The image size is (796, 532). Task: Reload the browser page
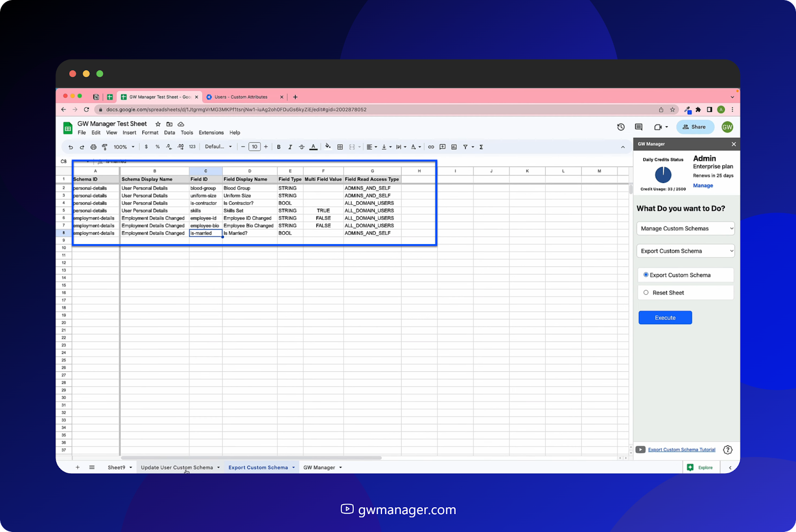[86, 109]
